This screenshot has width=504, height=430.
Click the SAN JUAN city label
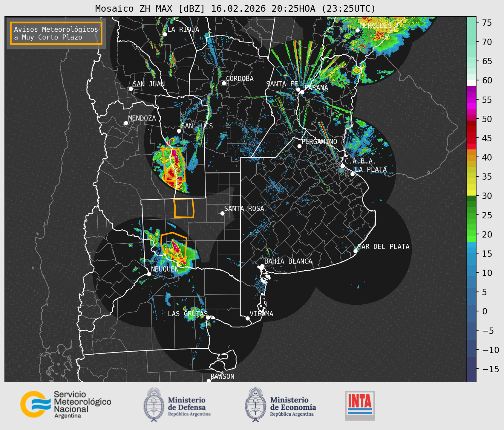148,84
